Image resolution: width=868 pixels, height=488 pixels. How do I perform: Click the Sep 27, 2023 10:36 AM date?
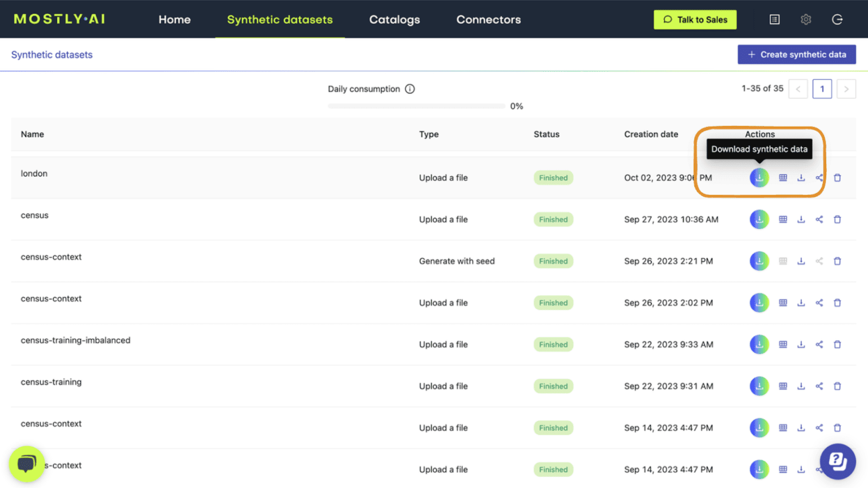point(671,219)
